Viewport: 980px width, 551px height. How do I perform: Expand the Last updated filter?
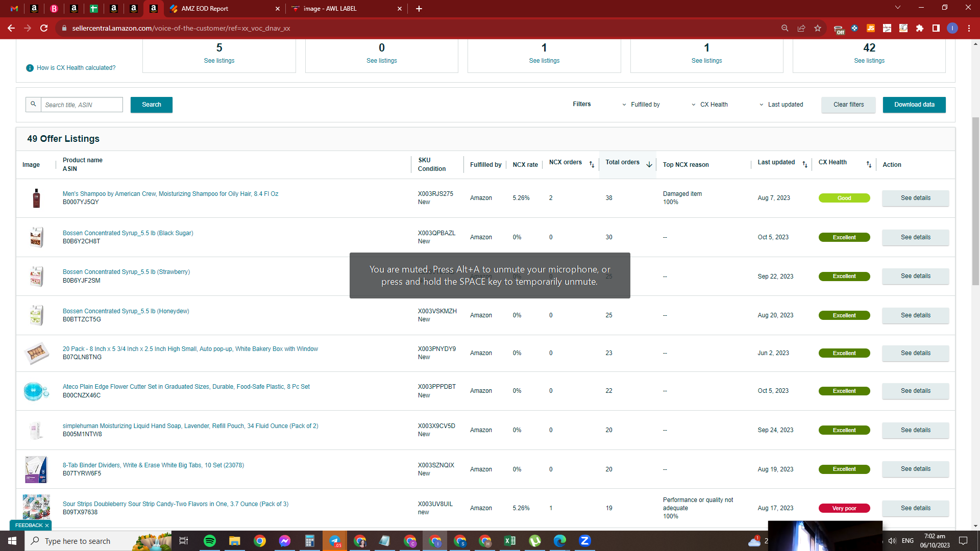point(781,105)
